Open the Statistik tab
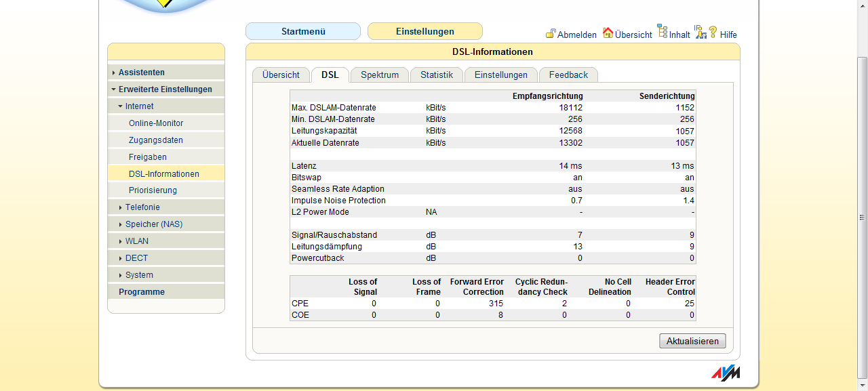868x391 pixels. pos(436,75)
